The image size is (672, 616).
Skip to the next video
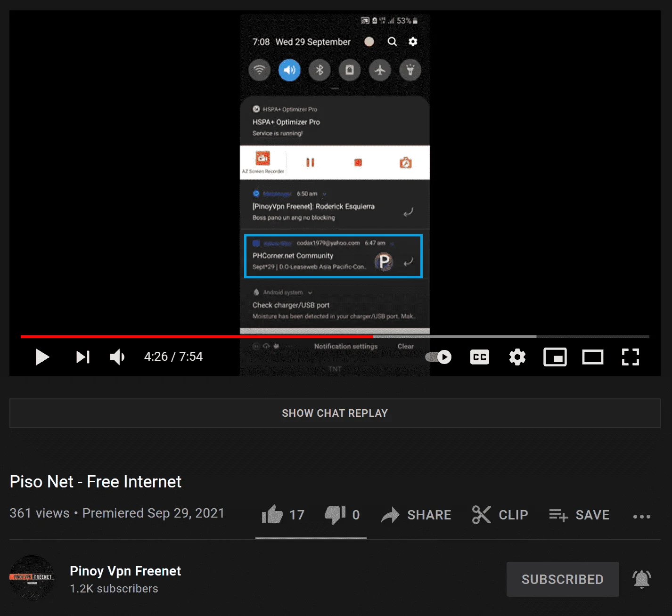pos(83,357)
